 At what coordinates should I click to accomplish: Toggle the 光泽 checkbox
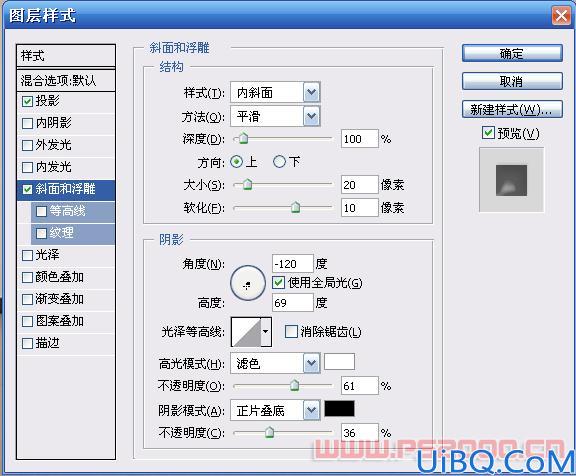[x=28, y=256]
